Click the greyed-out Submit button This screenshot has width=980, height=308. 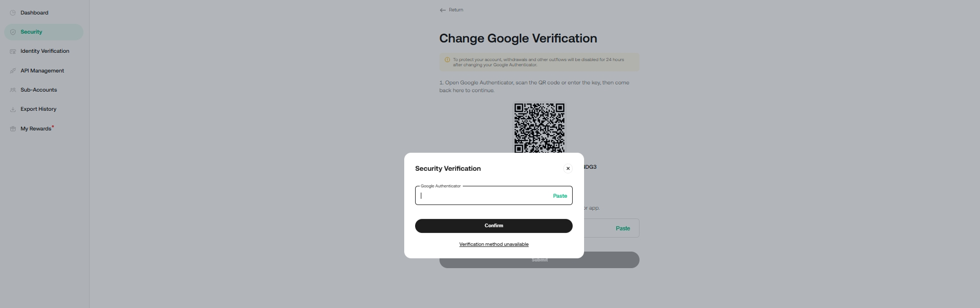(x=612, y=260)
